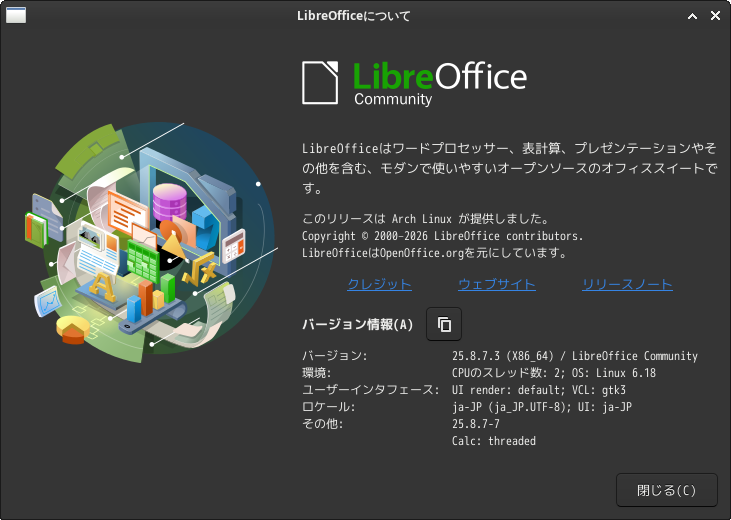Open the ウェブサイト link
The height and width of the screenshot is (520, 731).
coord(497,284)
